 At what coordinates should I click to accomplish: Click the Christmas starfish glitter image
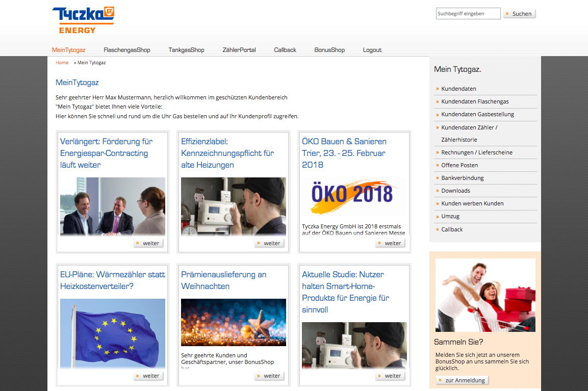pyautogui.click(x=234, y=322)
